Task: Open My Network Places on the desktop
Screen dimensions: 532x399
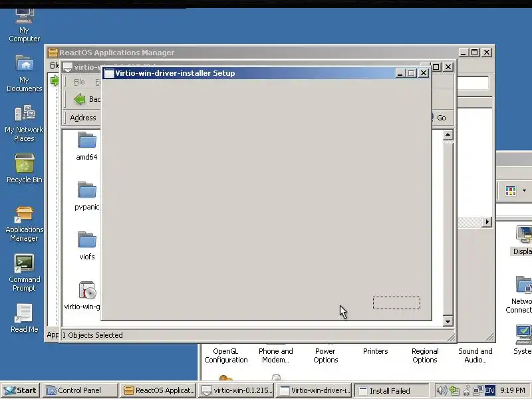Action: [x=25, y=124]
